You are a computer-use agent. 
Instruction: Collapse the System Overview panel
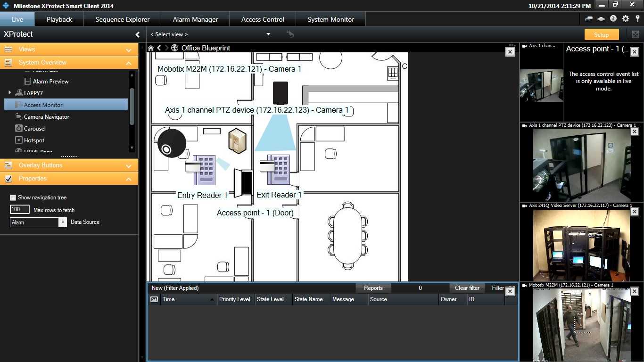[129, 63]
